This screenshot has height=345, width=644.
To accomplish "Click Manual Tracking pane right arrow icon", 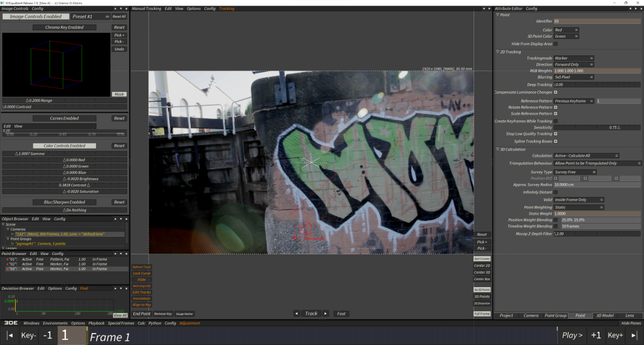I will [x=489, y=8].
